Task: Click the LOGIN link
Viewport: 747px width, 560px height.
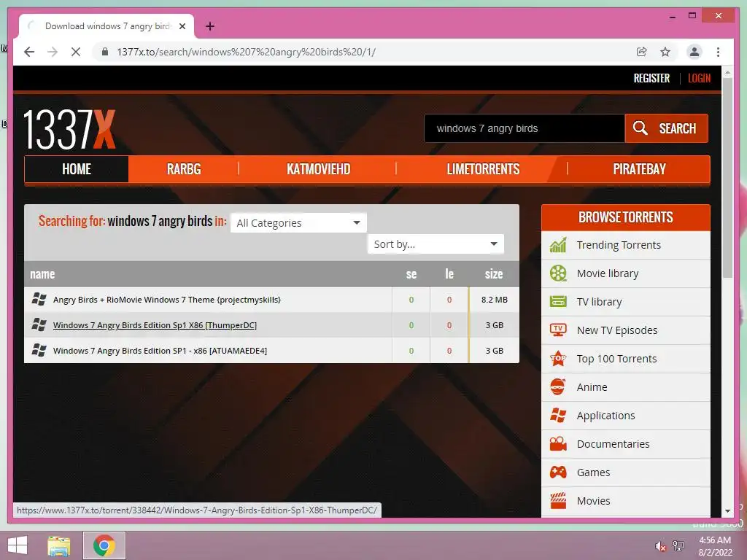Action: [x=699, y=78]
